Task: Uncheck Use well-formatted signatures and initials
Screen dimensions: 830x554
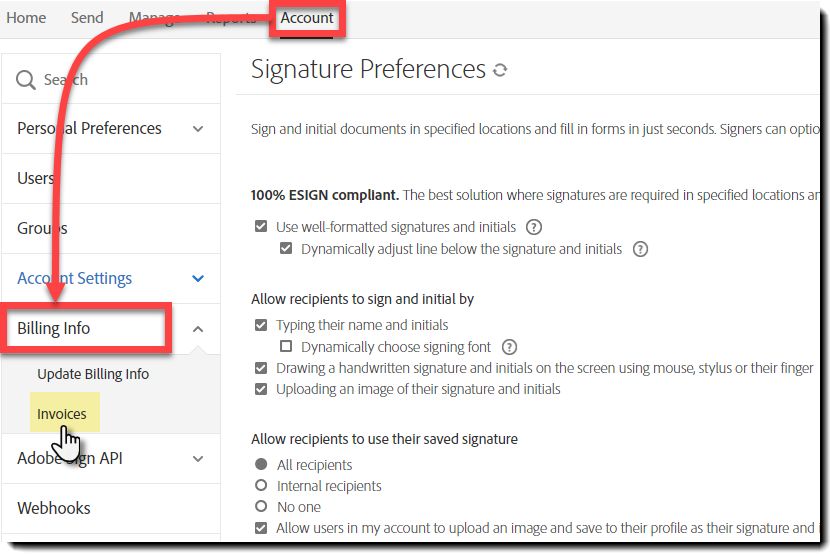Action: tap(261, 227)
